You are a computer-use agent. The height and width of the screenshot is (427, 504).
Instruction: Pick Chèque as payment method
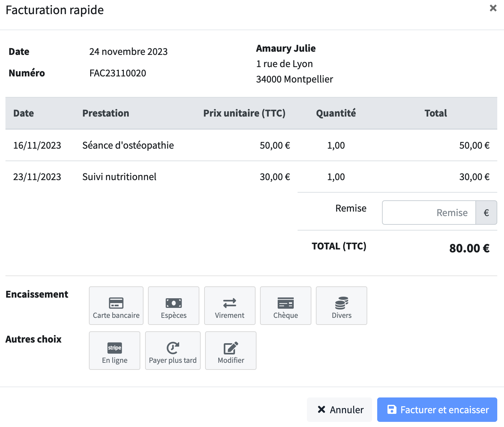coord(286,306)
